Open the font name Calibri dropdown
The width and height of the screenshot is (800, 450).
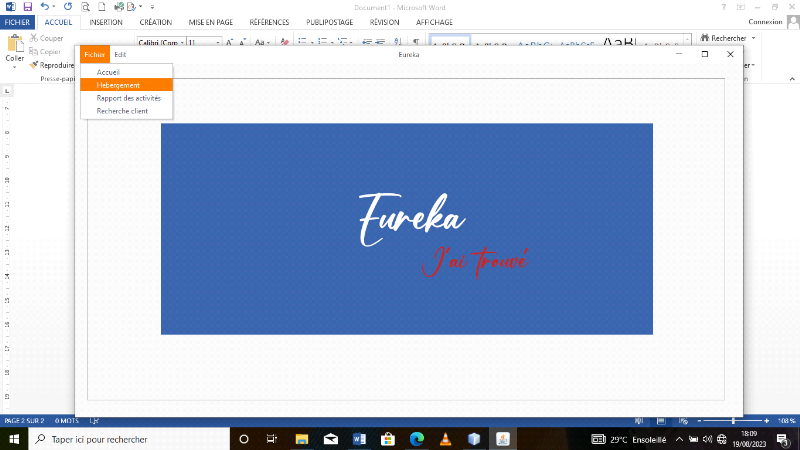182,42
